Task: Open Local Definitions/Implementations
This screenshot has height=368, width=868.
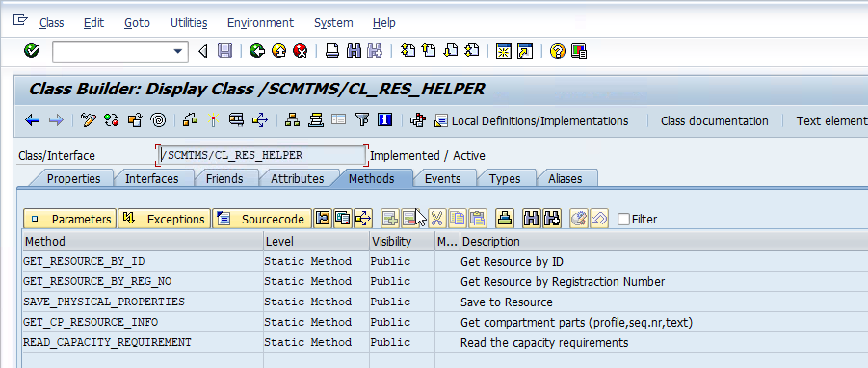Action: [532, 120]
